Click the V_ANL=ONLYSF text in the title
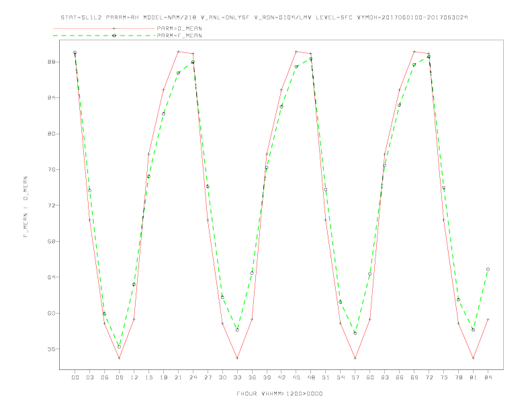Screen dimensions: 532x411 pyautogui.click(x=225, y=17)
